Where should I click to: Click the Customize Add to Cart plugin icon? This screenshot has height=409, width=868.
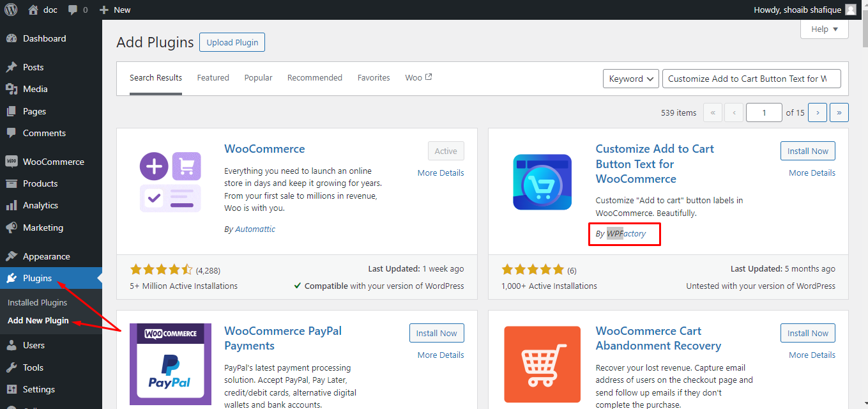(542, 182)
